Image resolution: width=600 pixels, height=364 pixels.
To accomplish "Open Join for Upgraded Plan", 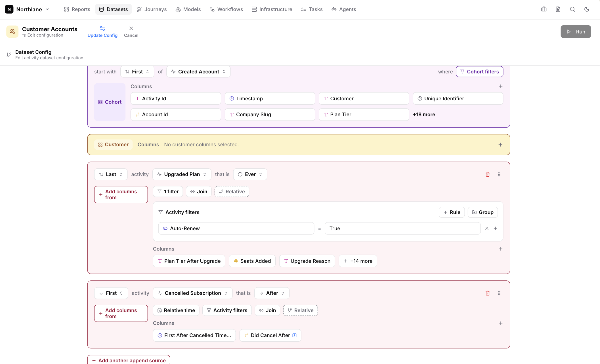I will tap(199, 192).
